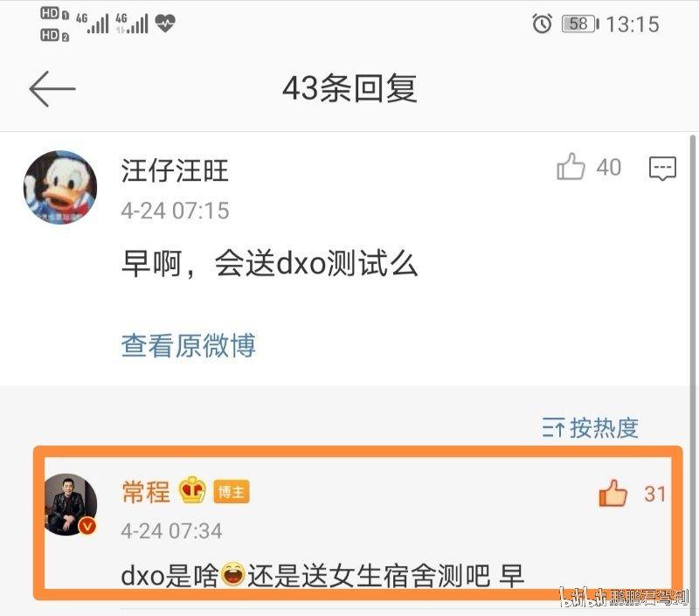Tap the back arrow icon
The height and width of the screenshot is (616, 699).
point(52,89)
